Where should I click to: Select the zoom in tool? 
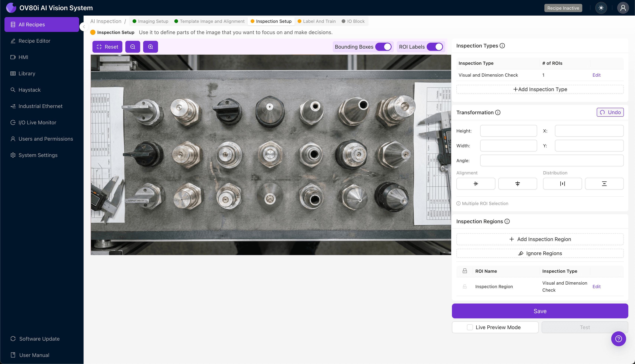click(150, 47)
